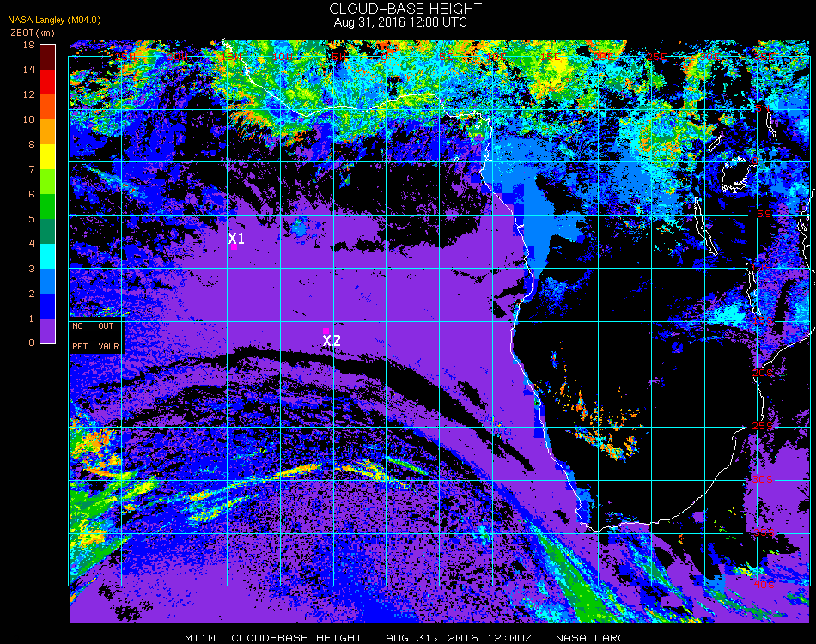The width and height of the screenshot is (816, 644).
Task: Click the 15S latitude label
Action: [764, 321]
